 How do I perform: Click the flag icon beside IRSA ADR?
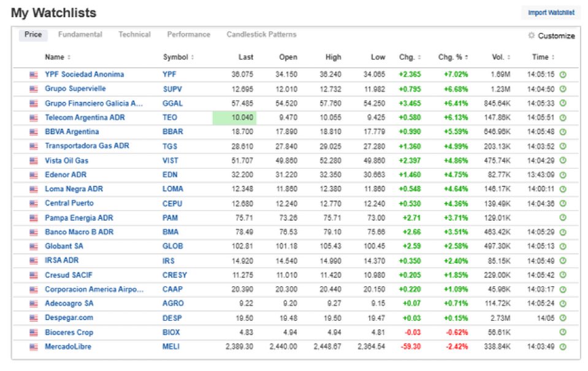[34, 261]
